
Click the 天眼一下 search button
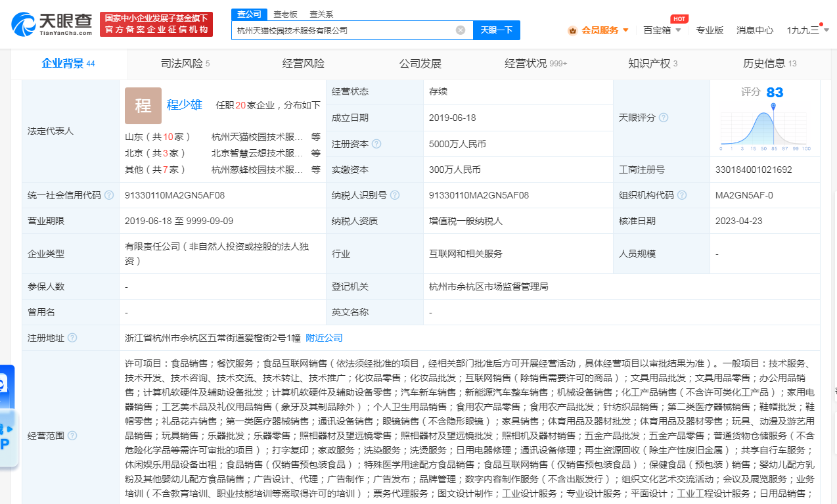click(x=497, y=30)
